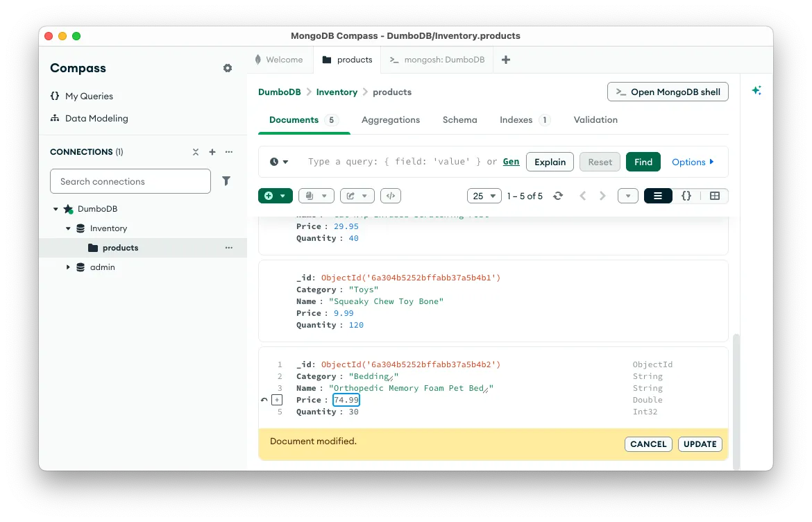The height and width of the screenshot is (522, 812).
Task: Open Aggregations tab
Action: point(391,119)
